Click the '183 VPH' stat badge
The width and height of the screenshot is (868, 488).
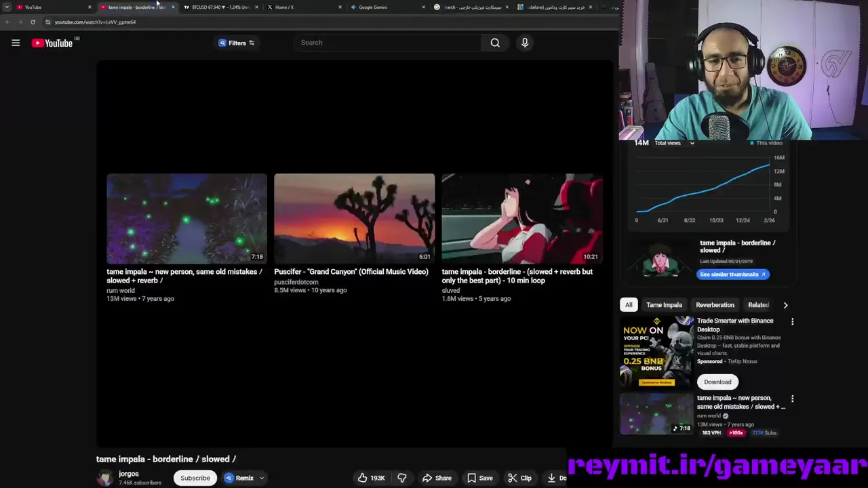point(711,432)
